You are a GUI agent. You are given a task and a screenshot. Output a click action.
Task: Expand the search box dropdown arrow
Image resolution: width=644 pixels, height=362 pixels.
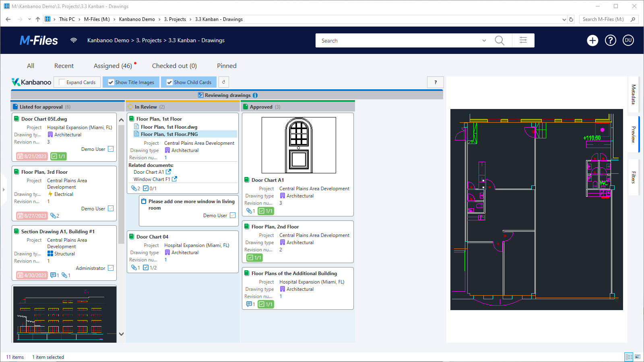[484, 41]
